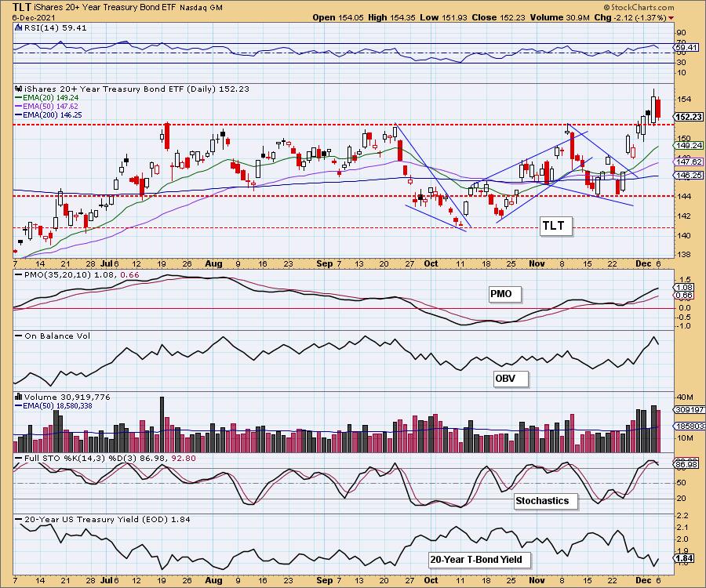Click the 1.84 yield tag on right axis

[x=684, y=558]
